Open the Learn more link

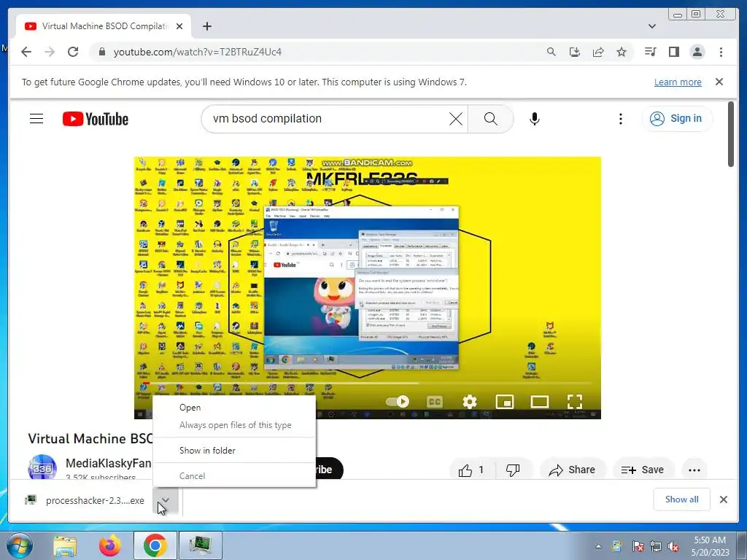(678, 82)
